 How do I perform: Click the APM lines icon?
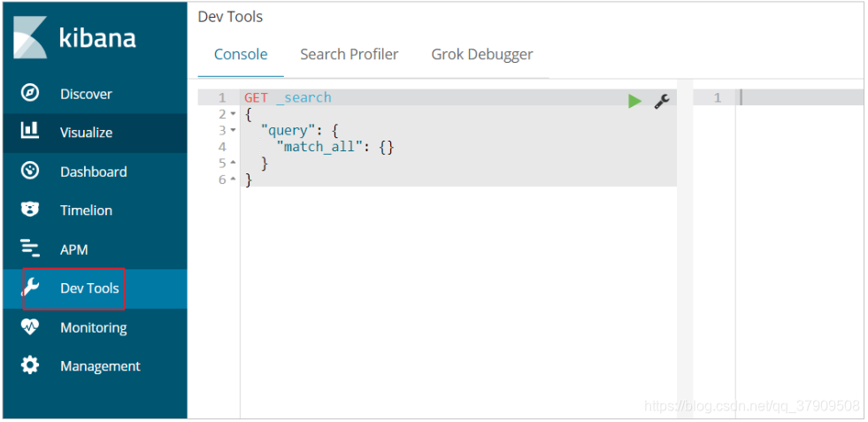(x=30, y=249)
